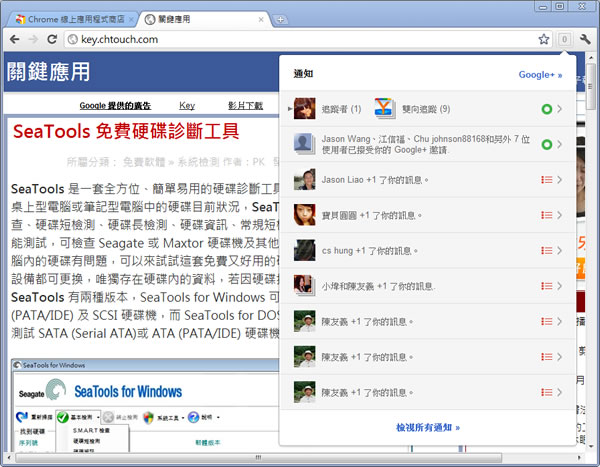This screenshot has width=600, height=467.
Task: Expand the 寶貝圓圓 +1 notification arrow
Action: tap(560, 215)
